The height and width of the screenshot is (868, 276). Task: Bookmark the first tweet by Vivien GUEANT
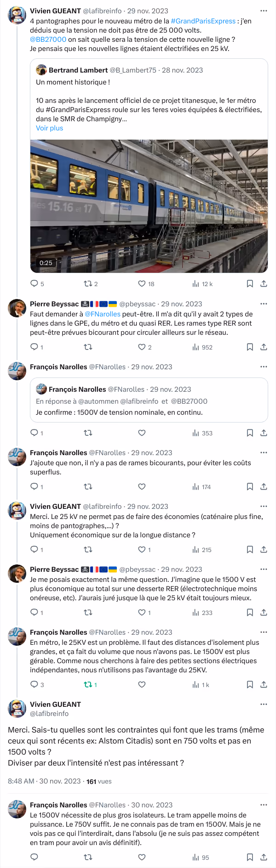point(250,283)
